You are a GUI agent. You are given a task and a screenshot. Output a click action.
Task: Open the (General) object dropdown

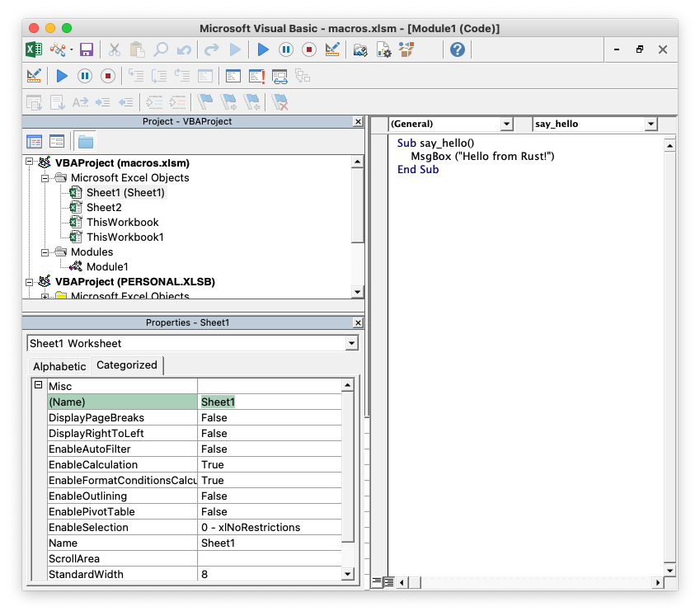(506, 124)
